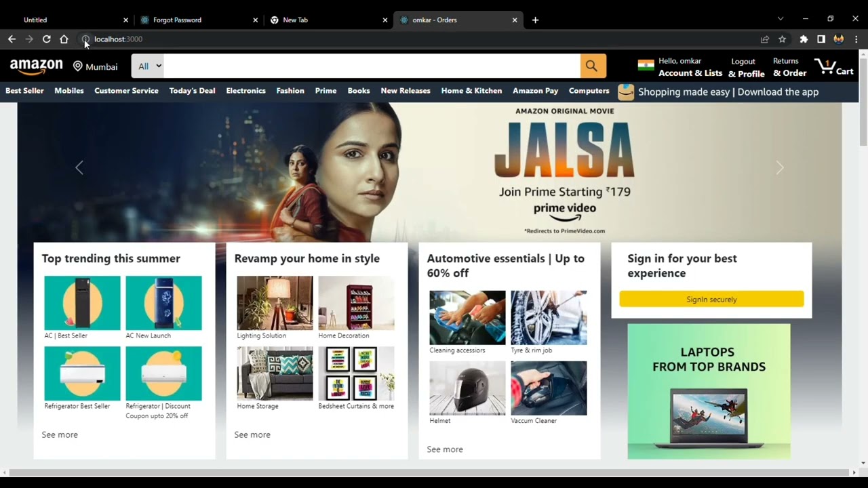Open Mobiles in nav bar
The image size is (868, 488).
(x=69, y=91)
